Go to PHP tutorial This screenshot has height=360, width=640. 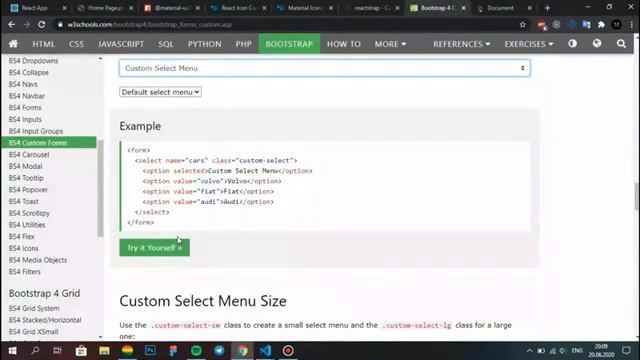point(243,44)
